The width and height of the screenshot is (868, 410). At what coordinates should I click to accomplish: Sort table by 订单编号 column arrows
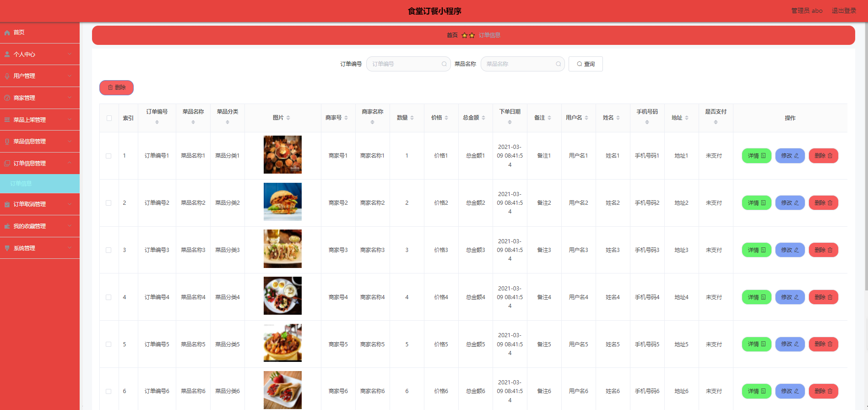tap(157, 122)
